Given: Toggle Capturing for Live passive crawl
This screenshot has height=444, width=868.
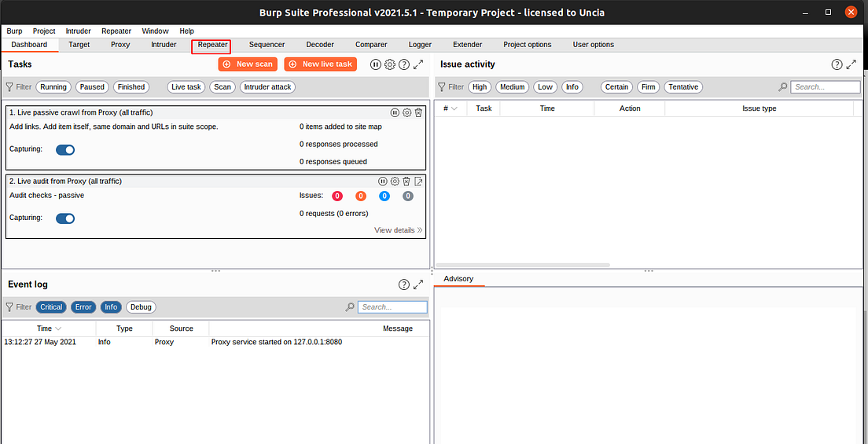Looking at the screenshot, I should pyautogui.click(x=65, y=150).
